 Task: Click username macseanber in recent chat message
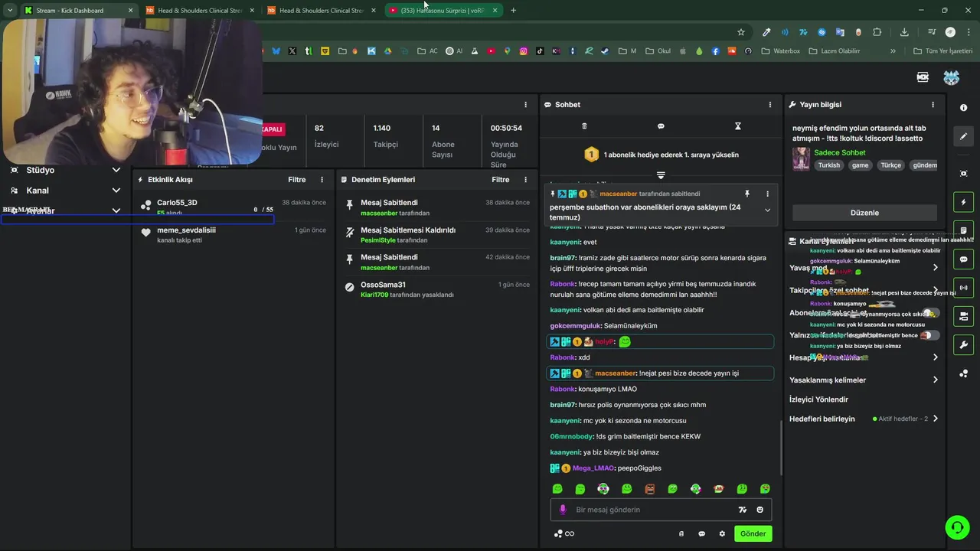(x=616, y=373)
